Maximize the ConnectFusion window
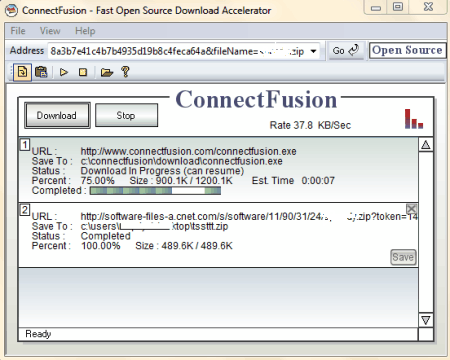 [x=398, y=7]
